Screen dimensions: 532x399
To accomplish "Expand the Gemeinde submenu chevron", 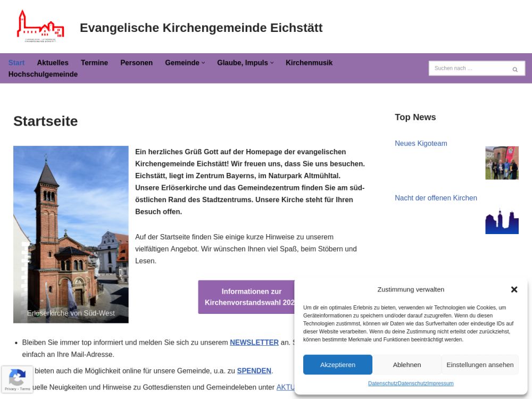I will [x=203, y=63].
